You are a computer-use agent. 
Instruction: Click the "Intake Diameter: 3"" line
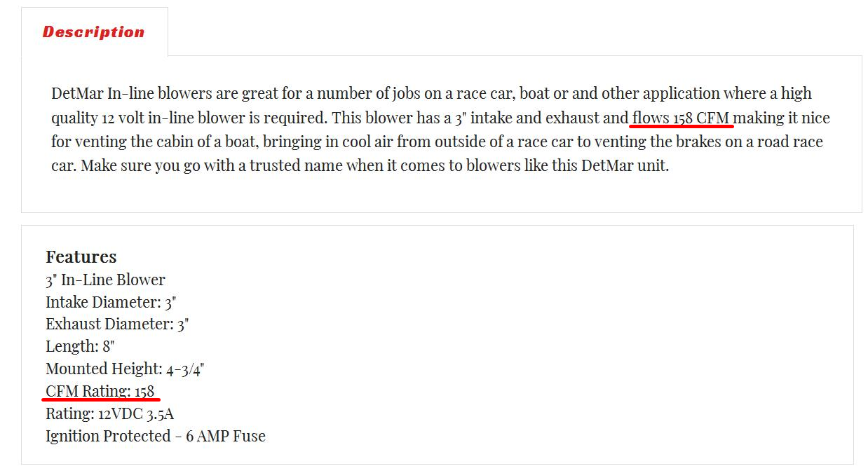tap(111, 302)
